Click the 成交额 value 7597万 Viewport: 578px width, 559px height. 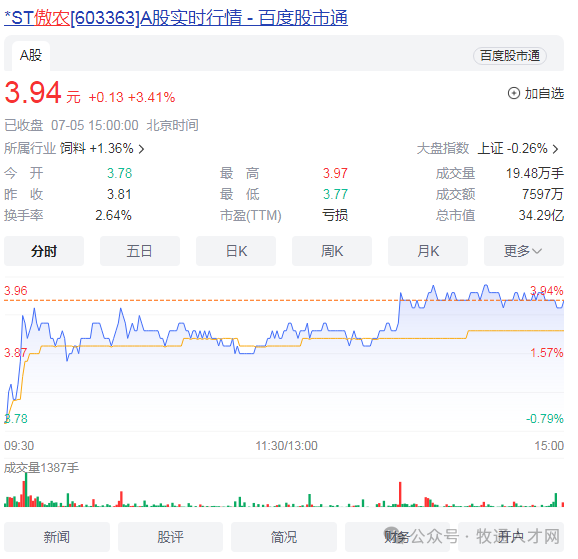coord(543,194)
